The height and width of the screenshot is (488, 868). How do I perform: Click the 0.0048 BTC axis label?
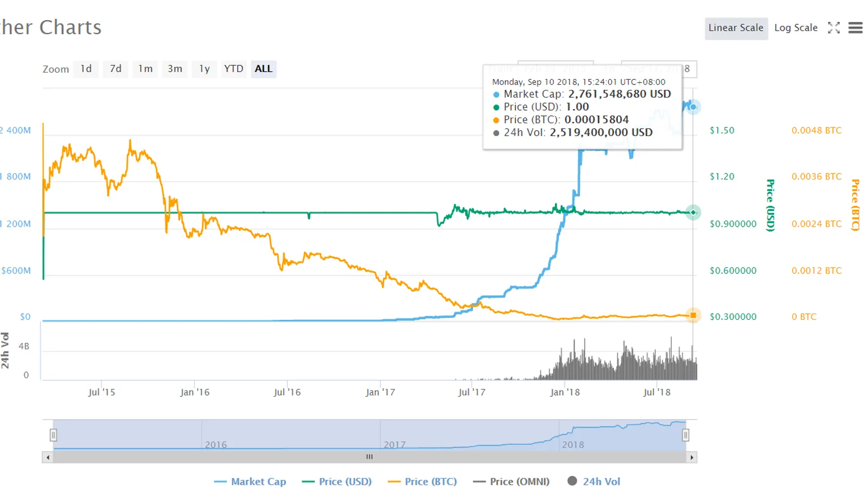[816, 130]
